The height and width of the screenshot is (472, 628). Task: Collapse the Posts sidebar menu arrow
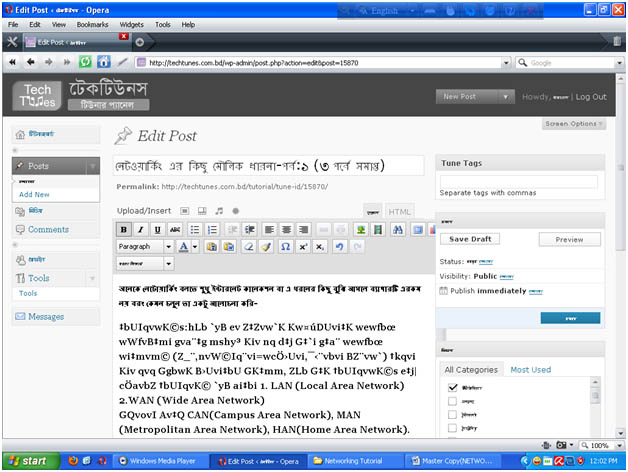pyautogui.click(x=93, y=166)
